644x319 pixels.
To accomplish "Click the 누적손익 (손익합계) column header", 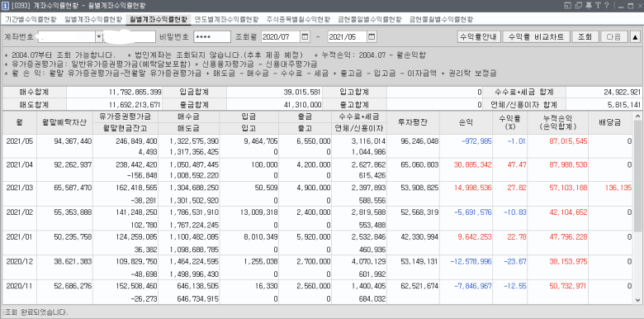I will coord(558,122).
